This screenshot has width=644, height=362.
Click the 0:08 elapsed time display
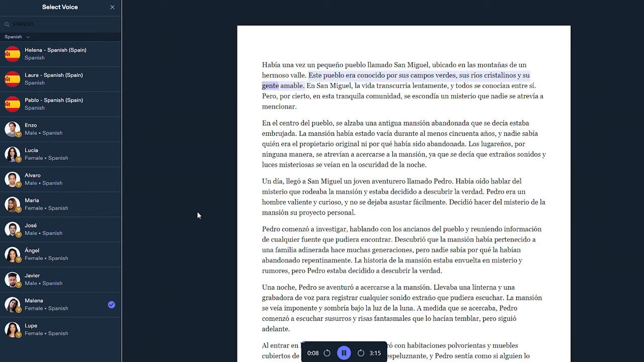[313, 352]
